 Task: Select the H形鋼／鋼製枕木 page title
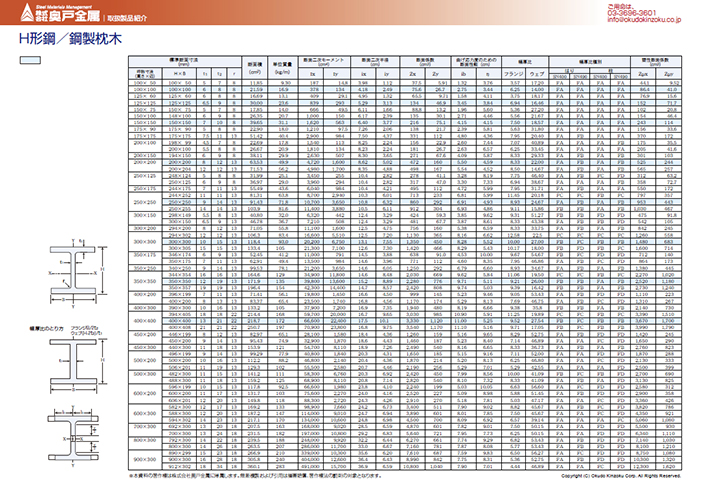coord(70,39)
